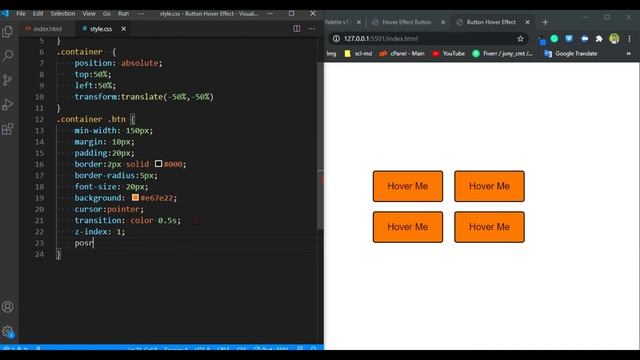Expand the hidden menus ellipsis in title bar
Screen dimensions: 640x360
click(141, 13)
